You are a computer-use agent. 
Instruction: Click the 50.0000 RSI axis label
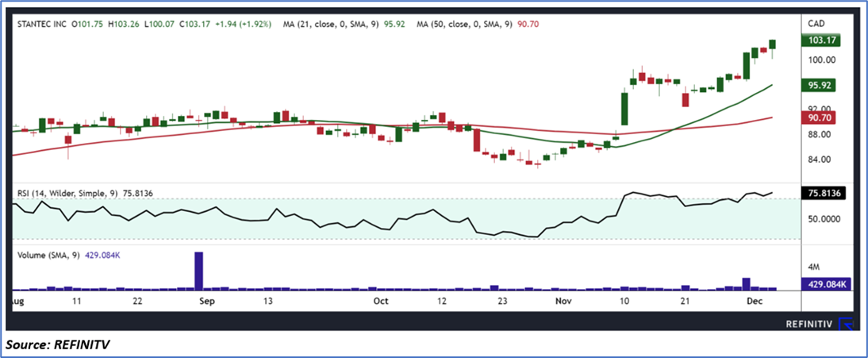click(x=825, y=219)
